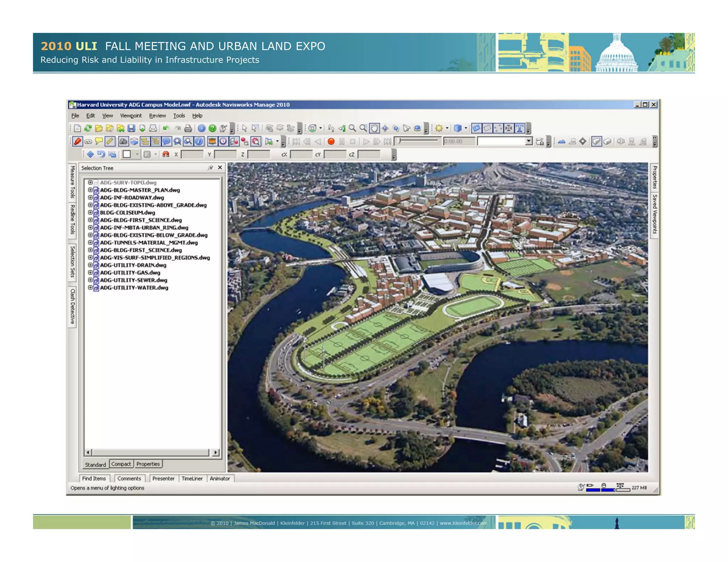This screenshot has height=562, width=728.
Task: Expand the ADG-UTILITY-WATER.dwg tree node
Action: pyautogui.click(x=90, y=288)
